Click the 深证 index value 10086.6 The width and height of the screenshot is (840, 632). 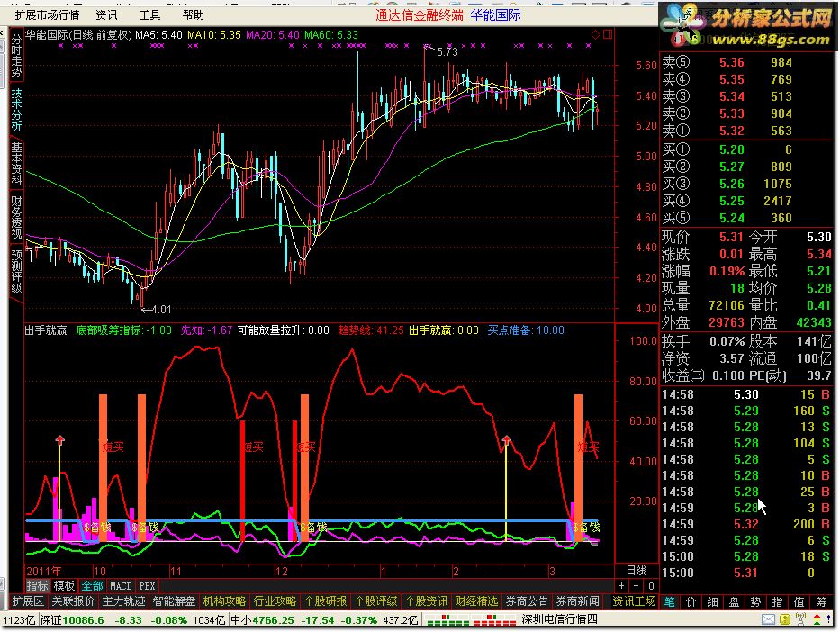(x=84, y=620)
